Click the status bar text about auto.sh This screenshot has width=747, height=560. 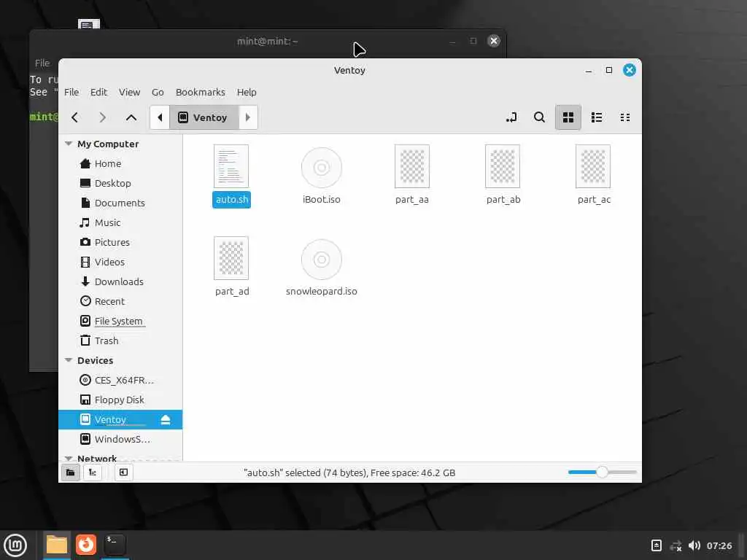349,472
